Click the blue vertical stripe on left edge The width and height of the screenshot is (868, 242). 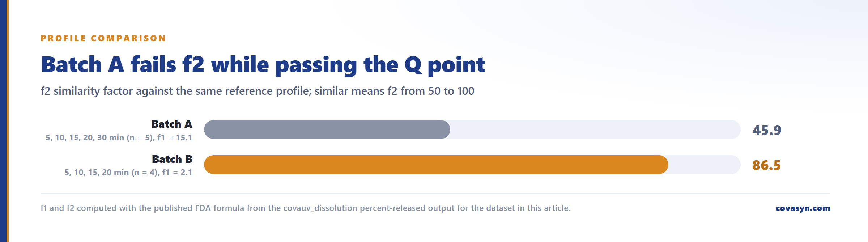click(3, 121)
